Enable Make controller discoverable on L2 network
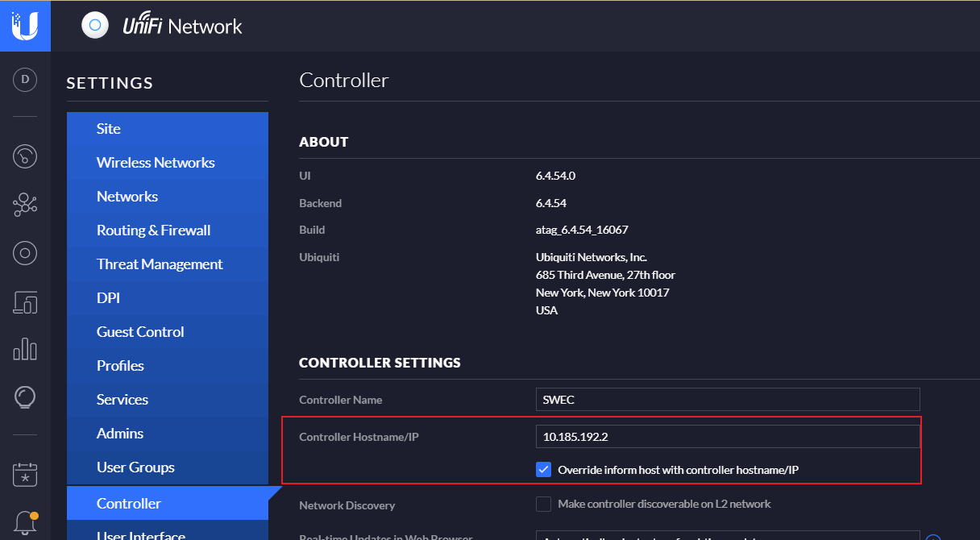This screenshot has width=980, height=540. coord(543,504)
